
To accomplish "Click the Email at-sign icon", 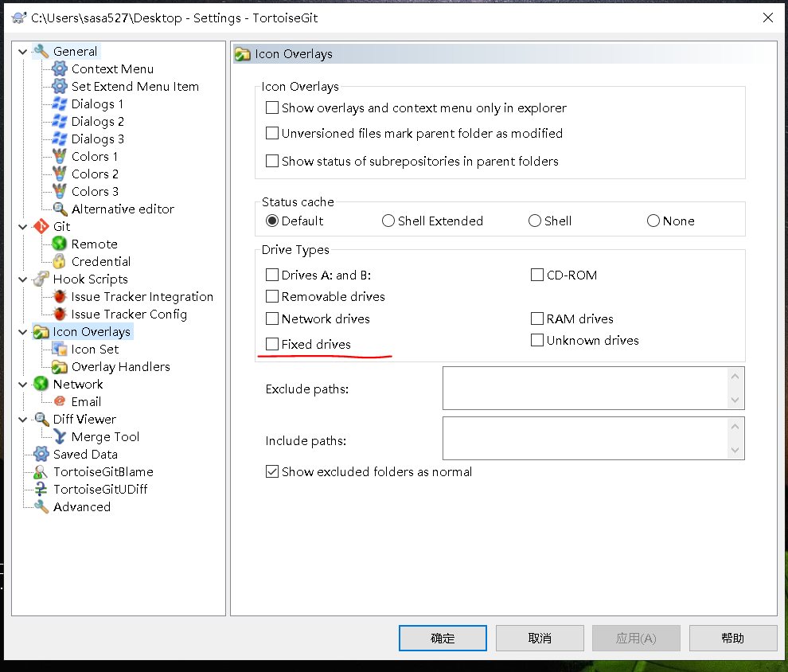I will pos(60,401).
